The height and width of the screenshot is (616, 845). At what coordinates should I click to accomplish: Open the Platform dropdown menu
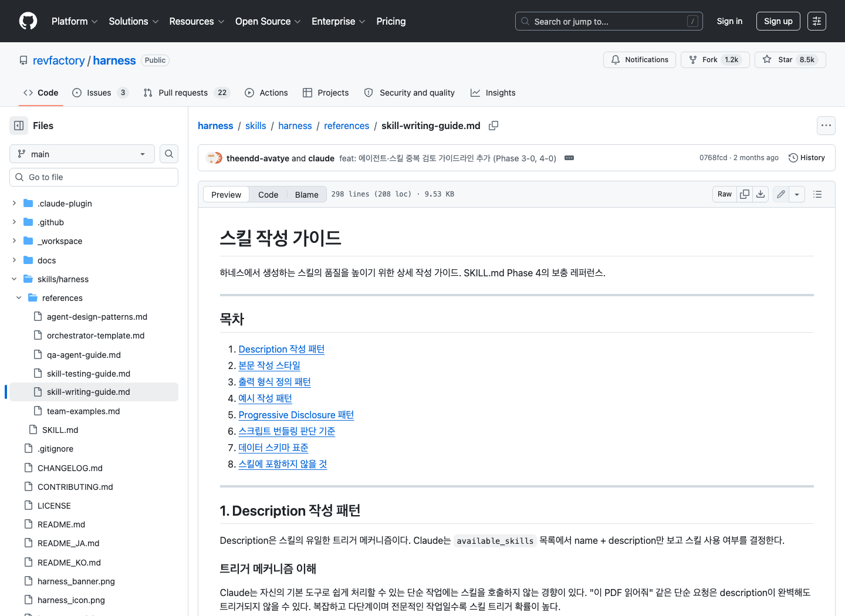(x=75, y=21)
